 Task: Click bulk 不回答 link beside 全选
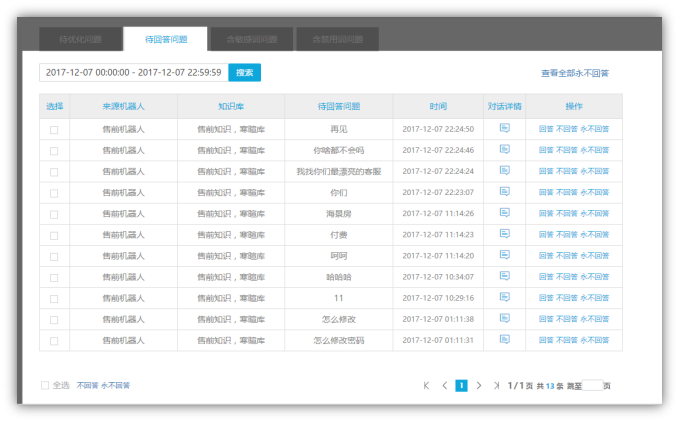[x=87, y=385]
